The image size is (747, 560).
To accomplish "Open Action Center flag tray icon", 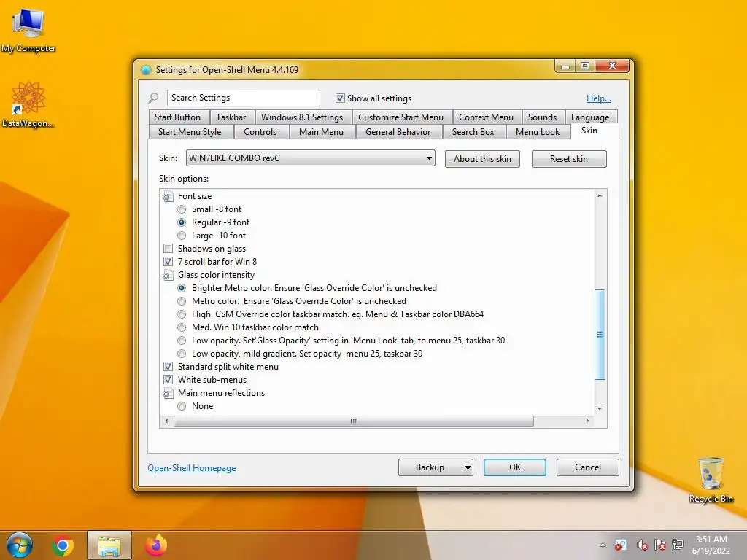I will (x=659, y=545).
